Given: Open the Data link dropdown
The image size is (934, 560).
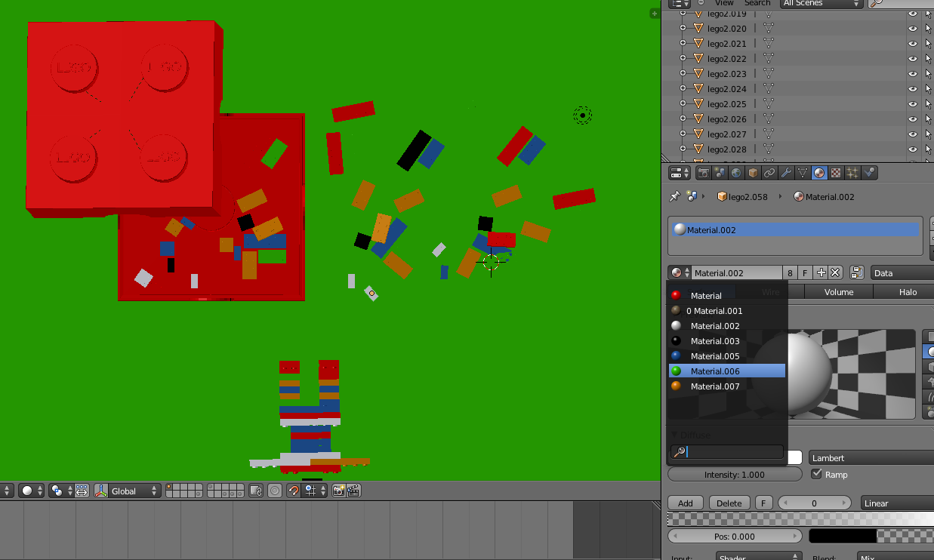Looking at the screenshot, I should coord(902,272).
